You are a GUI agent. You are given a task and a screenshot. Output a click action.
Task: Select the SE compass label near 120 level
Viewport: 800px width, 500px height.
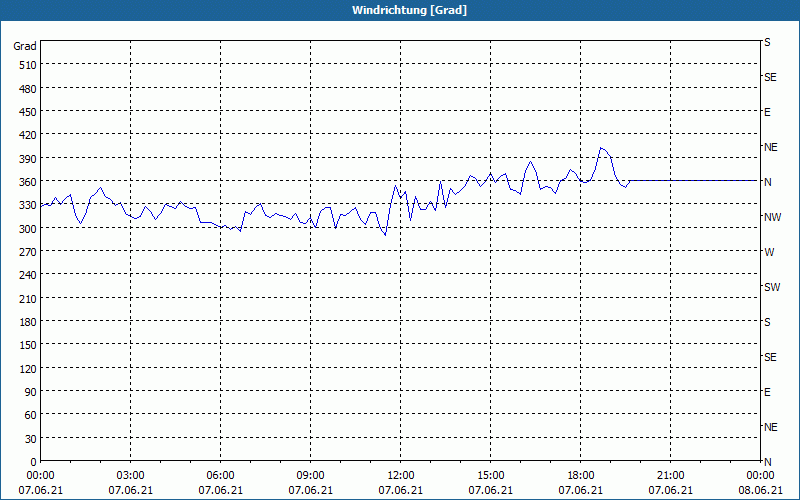click(x=770, y=357)
